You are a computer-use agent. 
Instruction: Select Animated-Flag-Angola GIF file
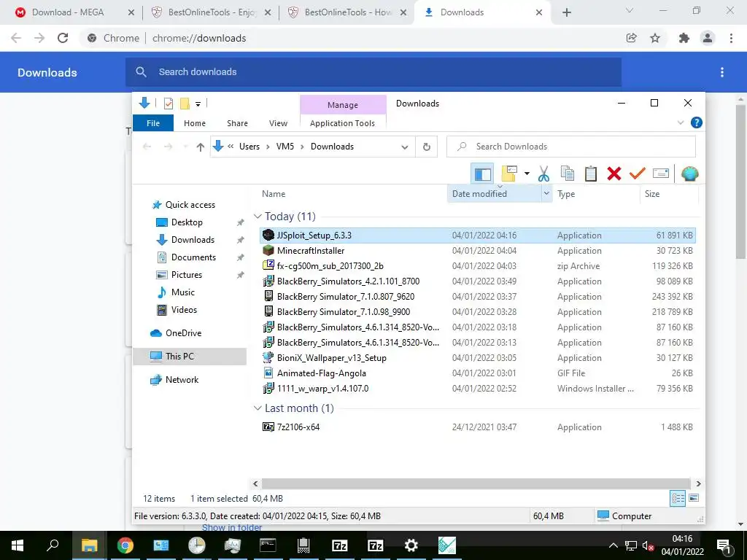coord(477,373)
